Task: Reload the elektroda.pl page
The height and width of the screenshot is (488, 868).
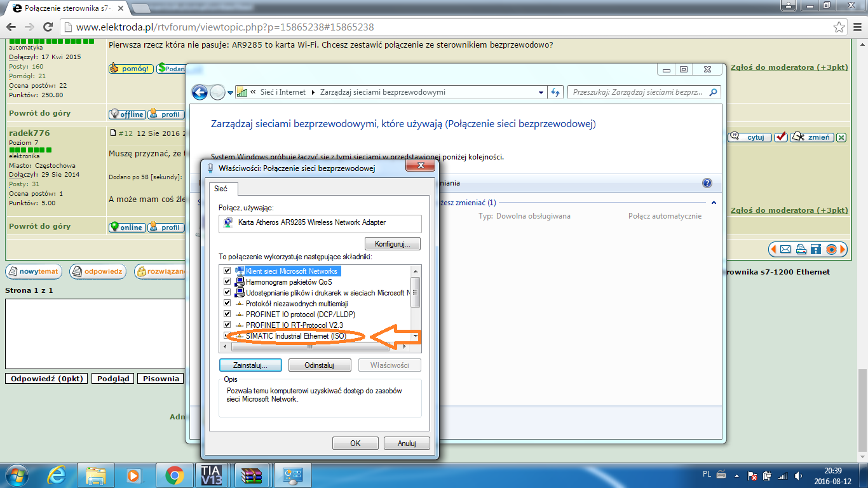Action: 48,27
